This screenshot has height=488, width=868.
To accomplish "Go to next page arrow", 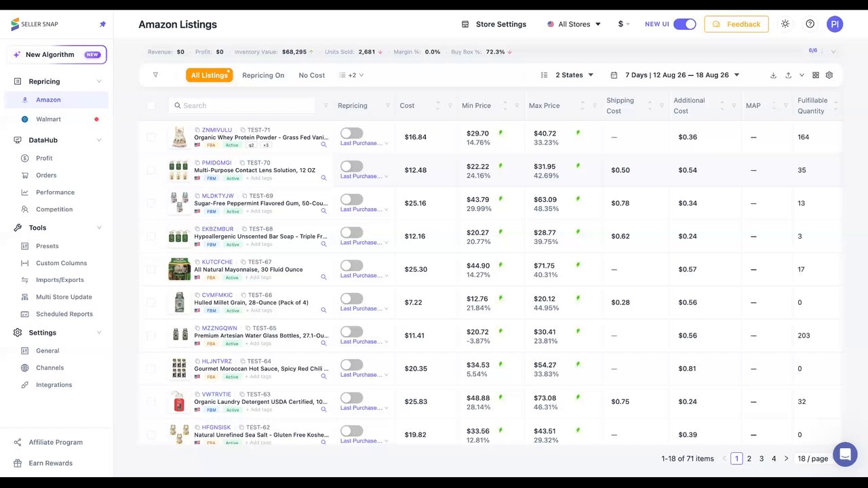I will click(x=786, y=459).
